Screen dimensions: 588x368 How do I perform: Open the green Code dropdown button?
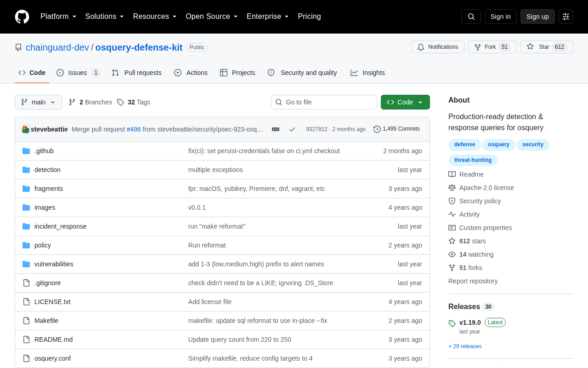tap(405, 102)
